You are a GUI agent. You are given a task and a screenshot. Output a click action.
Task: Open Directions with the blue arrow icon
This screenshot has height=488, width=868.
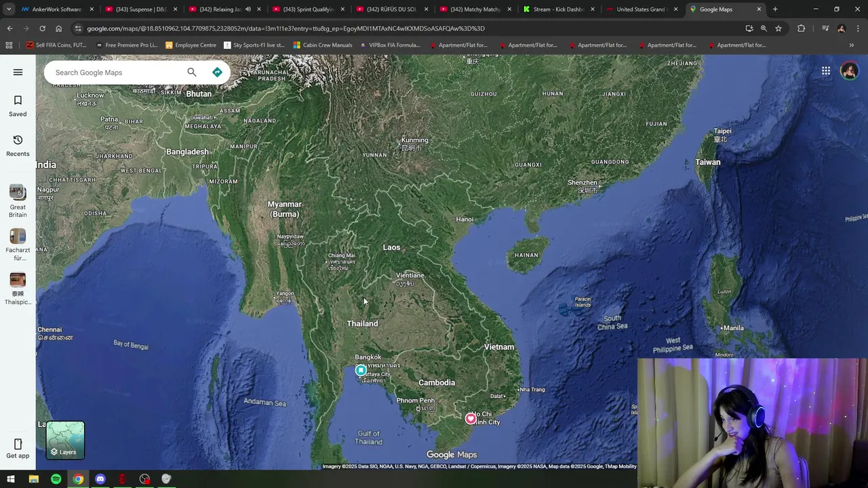tap(217, 72)
